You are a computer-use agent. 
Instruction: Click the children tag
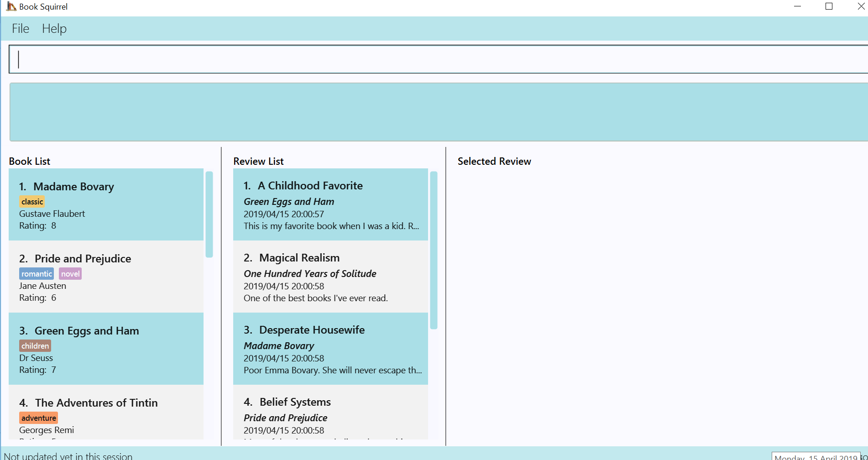point(35,346)
